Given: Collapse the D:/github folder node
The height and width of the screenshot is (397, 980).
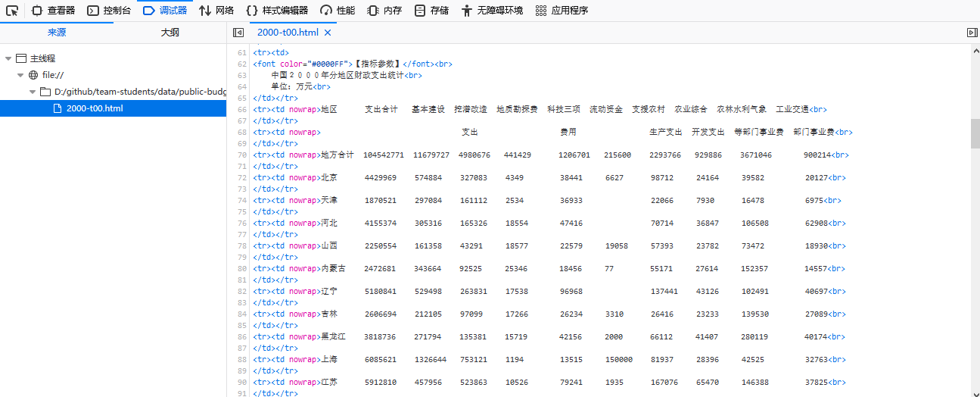Looking at the screenshot, I should (x=33, y=92).
